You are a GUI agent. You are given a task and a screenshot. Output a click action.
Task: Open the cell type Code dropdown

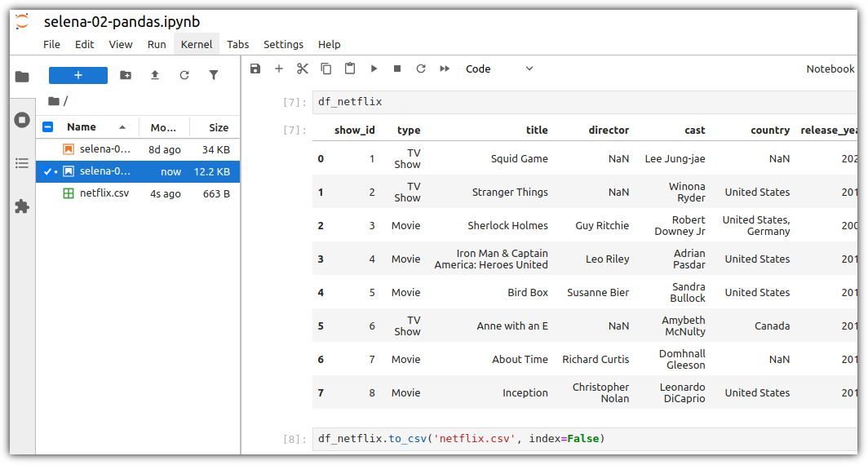(499, 69)
